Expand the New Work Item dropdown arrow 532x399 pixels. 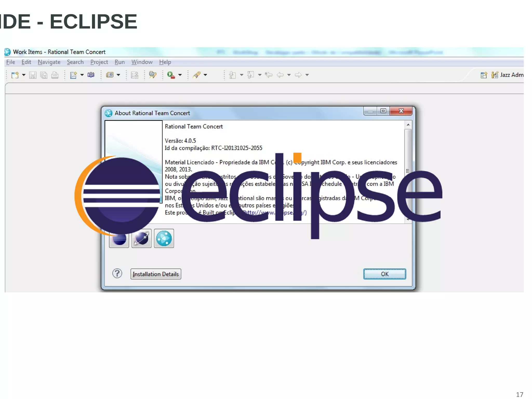[x=82, y=75]
